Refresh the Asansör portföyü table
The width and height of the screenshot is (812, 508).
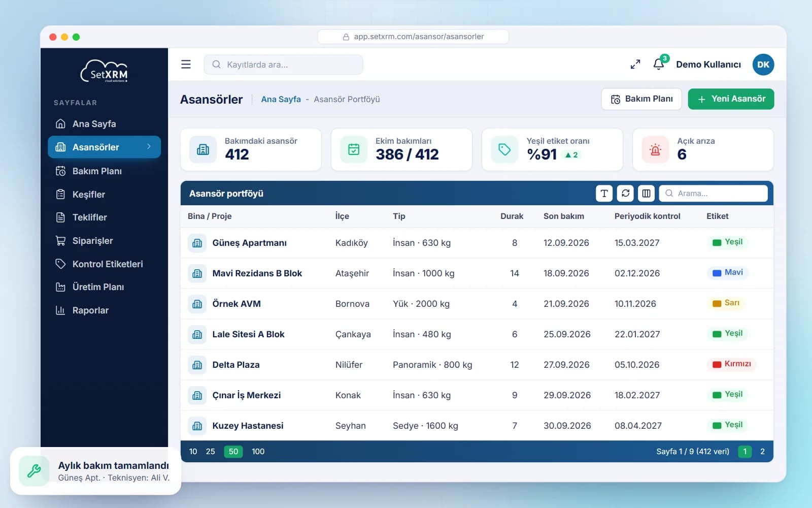tap(625, 194)
